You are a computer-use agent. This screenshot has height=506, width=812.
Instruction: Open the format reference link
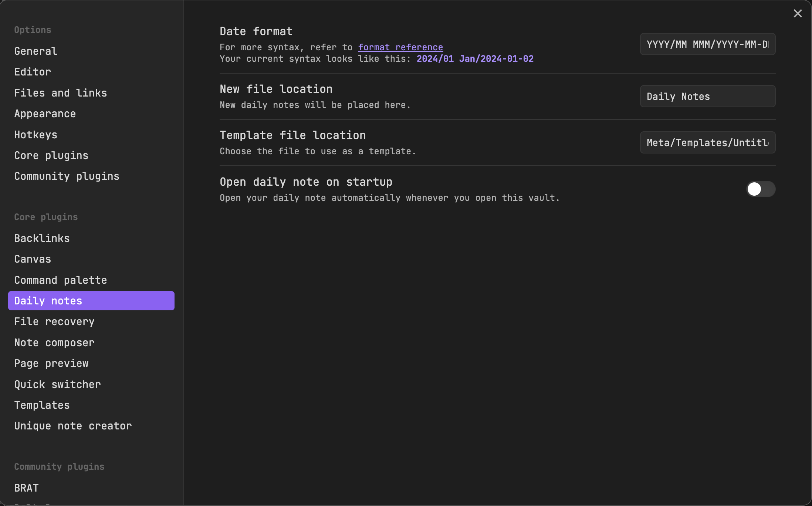[x=400, y=47]
